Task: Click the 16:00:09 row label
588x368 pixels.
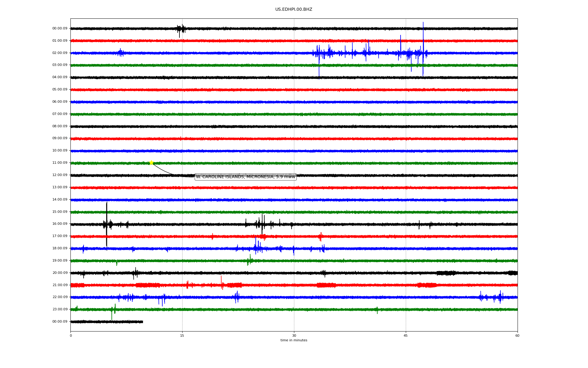Action: [x=60, y=224]
